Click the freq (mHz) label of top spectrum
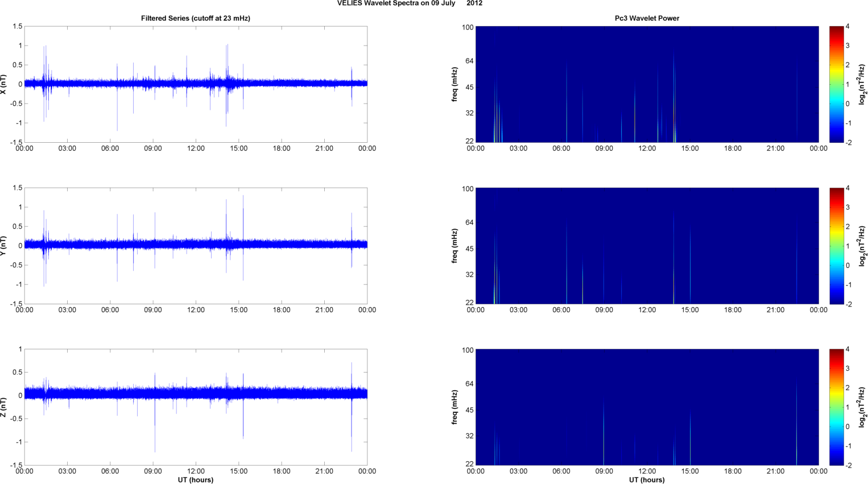This screenshot has height=484, width=868. click(x=455, y=84)
